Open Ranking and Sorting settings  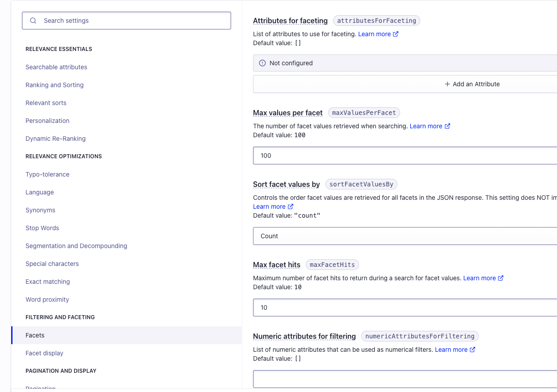(55, 85)
